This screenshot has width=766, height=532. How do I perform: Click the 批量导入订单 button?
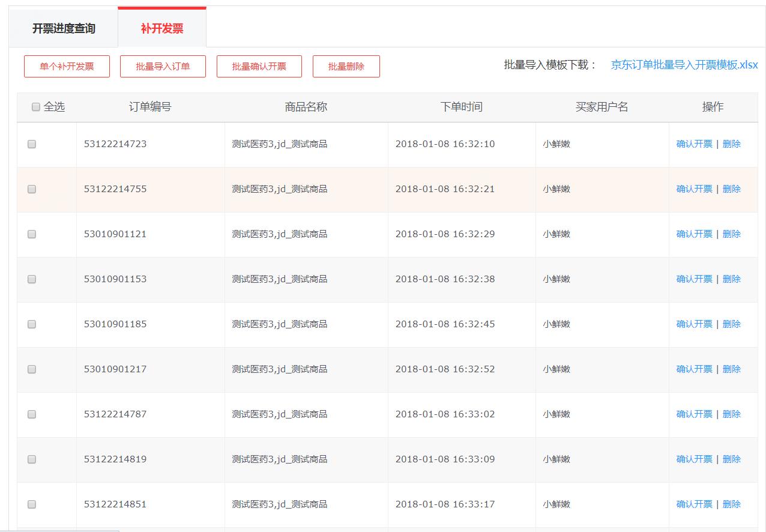tap(163, 67)
